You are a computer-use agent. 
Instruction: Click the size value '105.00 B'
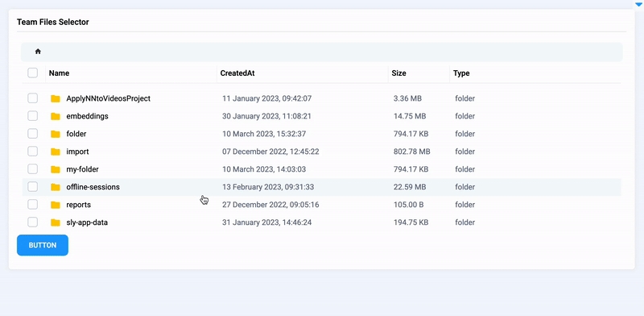408,205
